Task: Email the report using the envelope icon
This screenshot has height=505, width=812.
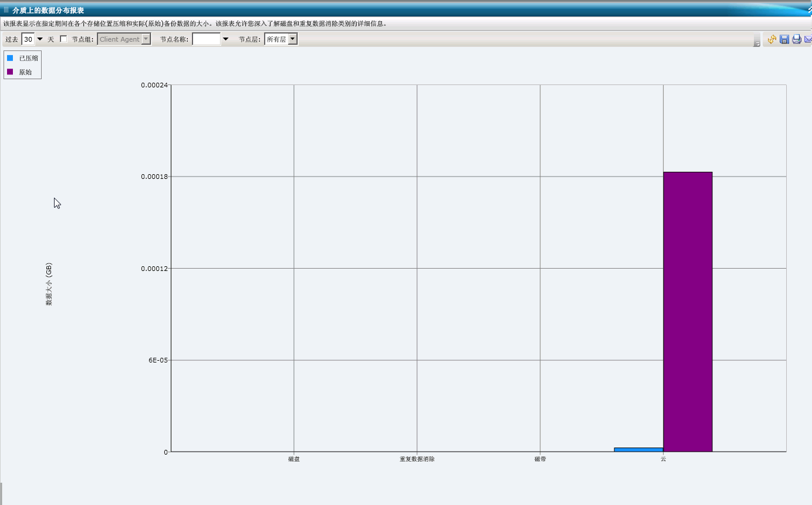Action: pos(808,39)
